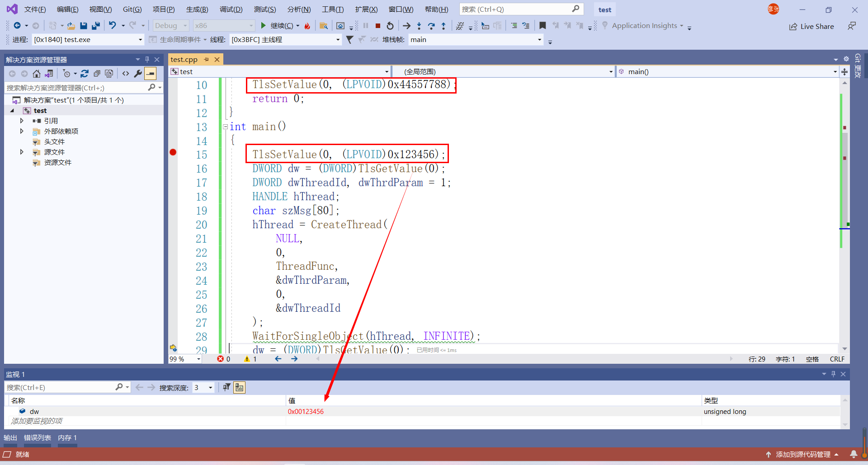Switch to the 输出 tab
This screenshot has width=868, height=465.
[10, 437]
